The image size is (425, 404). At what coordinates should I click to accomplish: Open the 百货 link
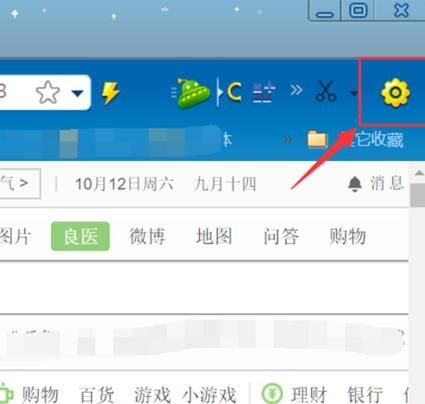pyautogui.click(x=97, y=395)
